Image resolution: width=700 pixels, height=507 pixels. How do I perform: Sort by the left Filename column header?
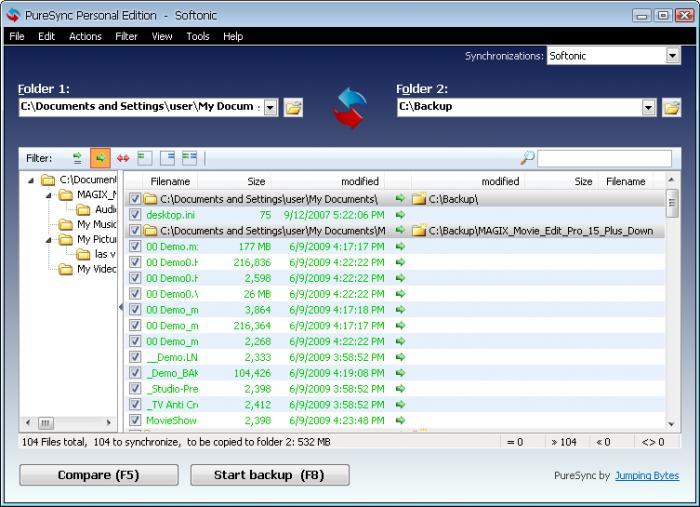(170, 181)
